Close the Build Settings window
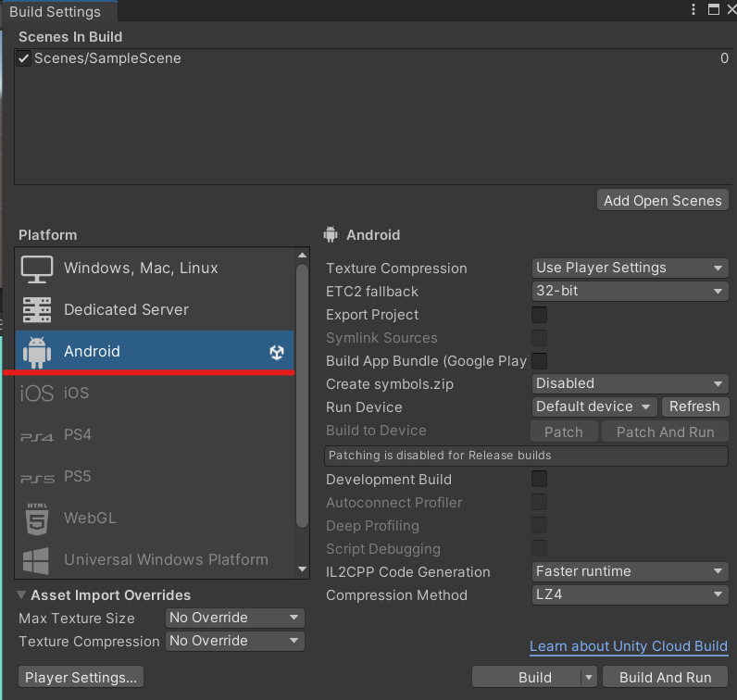737x700 pixels. point(731,9)
